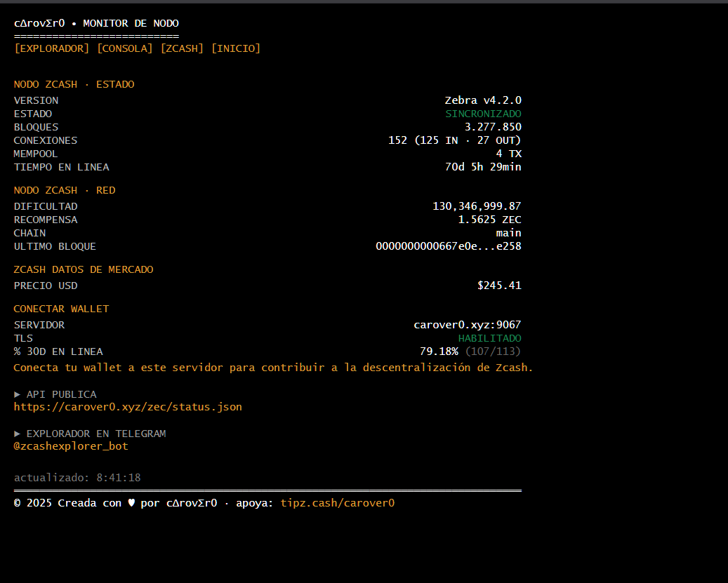Click the 'NODO ZCASH · RED' heading

(x=65, y=190)
